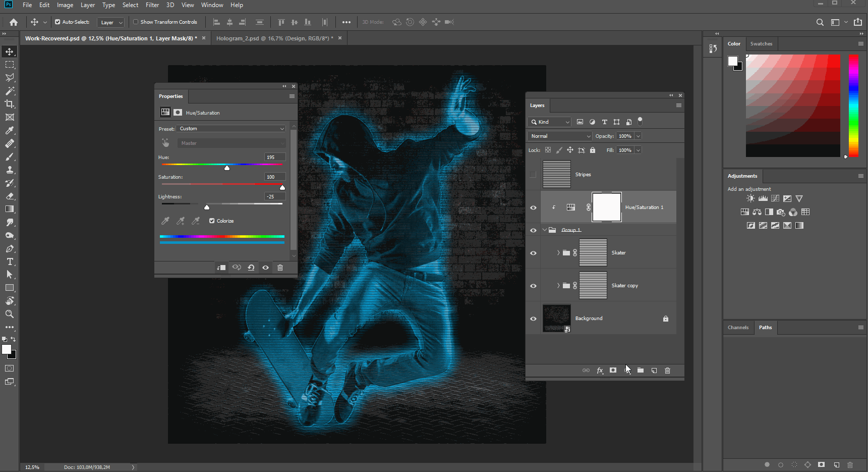Expand the Skater copy group

(x=558, y=286)
